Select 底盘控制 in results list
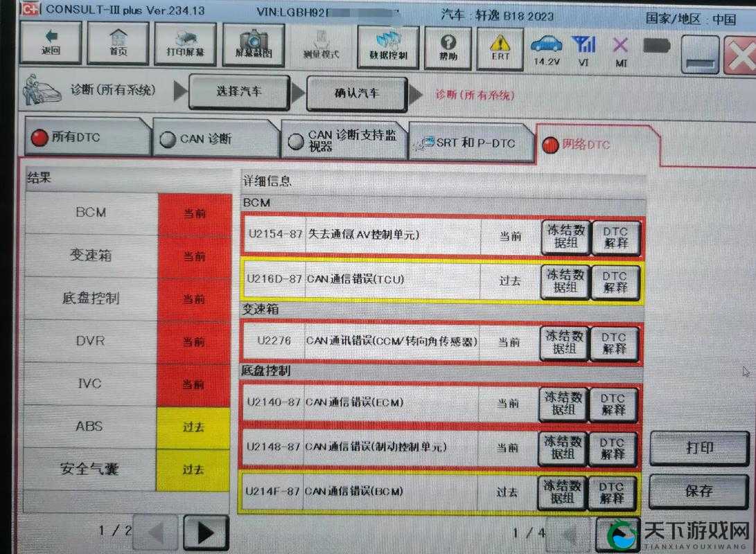Screen dimensions: 756x554 coord(91,298)
